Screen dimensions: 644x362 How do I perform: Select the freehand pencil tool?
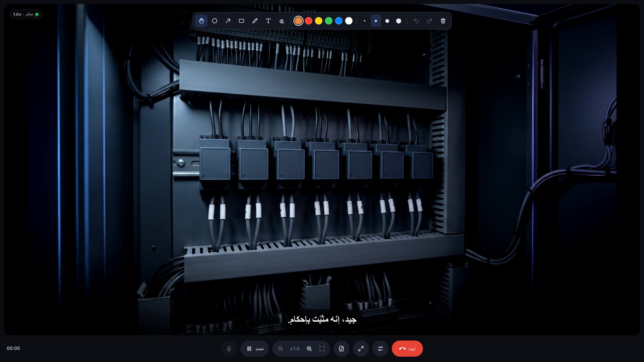coord(255,21)
